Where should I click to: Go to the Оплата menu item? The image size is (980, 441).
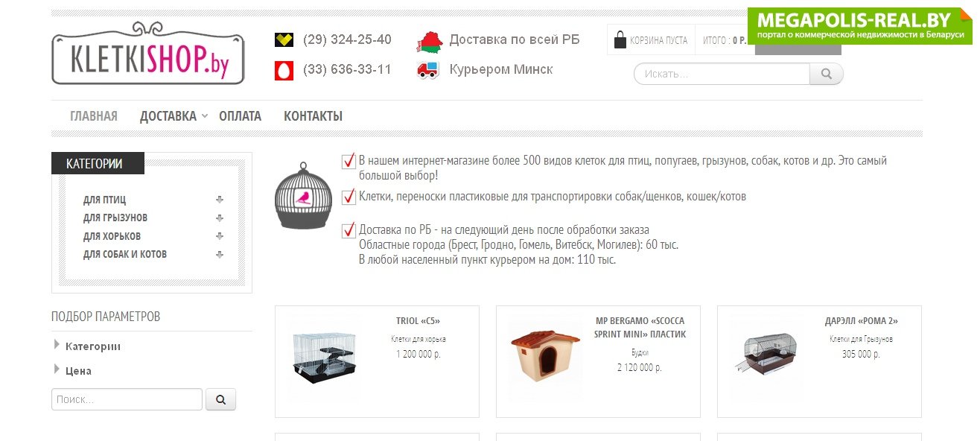(240, 116)
